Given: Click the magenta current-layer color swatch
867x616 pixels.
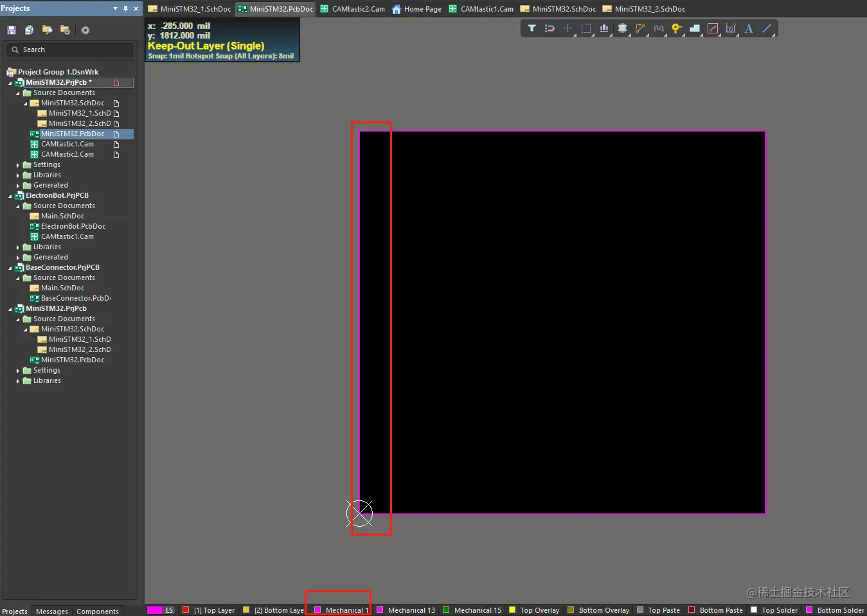Looking at the screenshot, I should (x=155, y=610).
